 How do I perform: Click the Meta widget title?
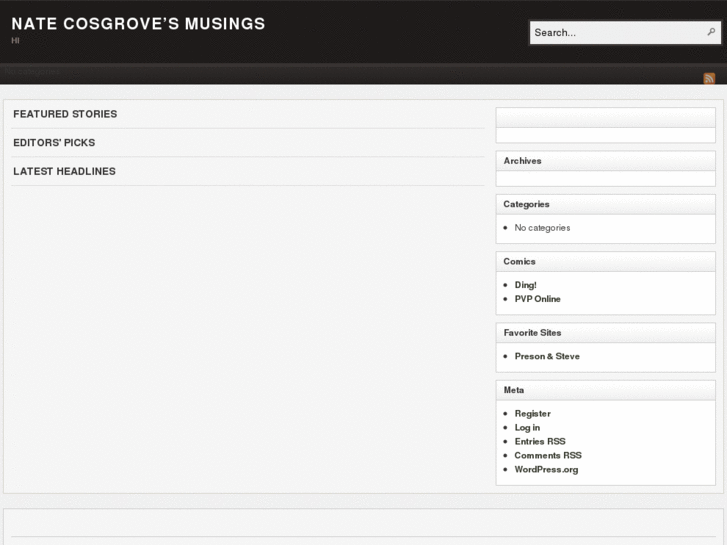[x=514, y=390]
